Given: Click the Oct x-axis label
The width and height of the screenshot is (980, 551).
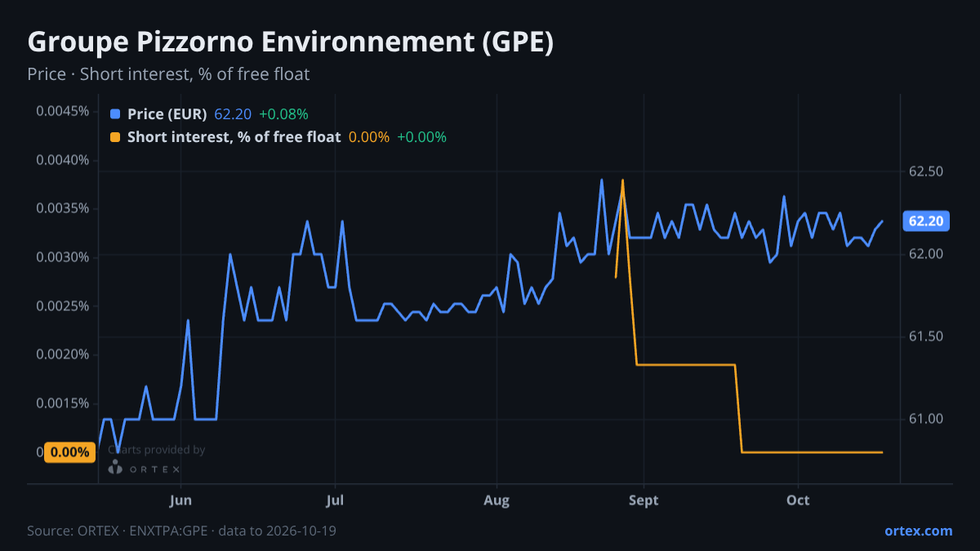Looking at the screenshot, I should [797, 500].
